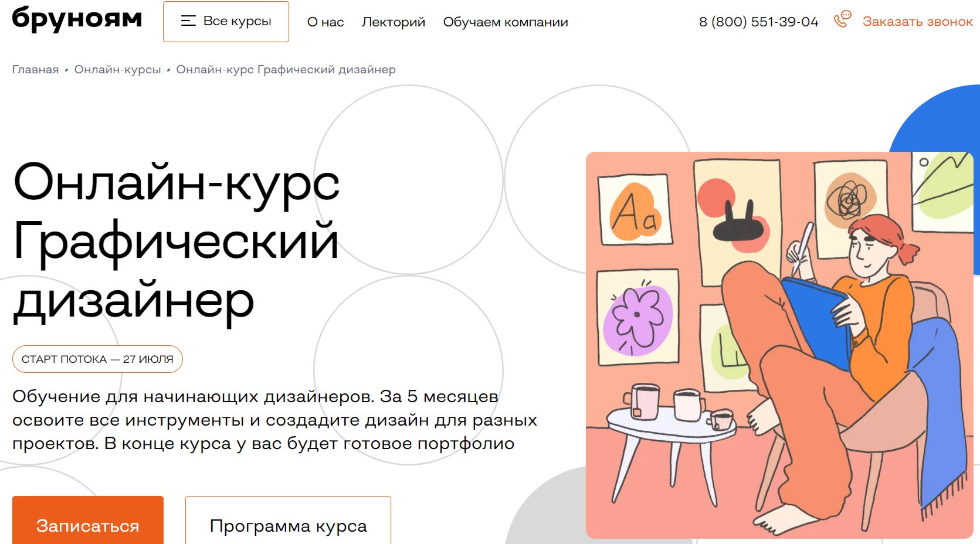The height and width of the screenshot is (544, 980).
Task: Click the Старт потока — 27 июля badge
Action: [97, 359]
